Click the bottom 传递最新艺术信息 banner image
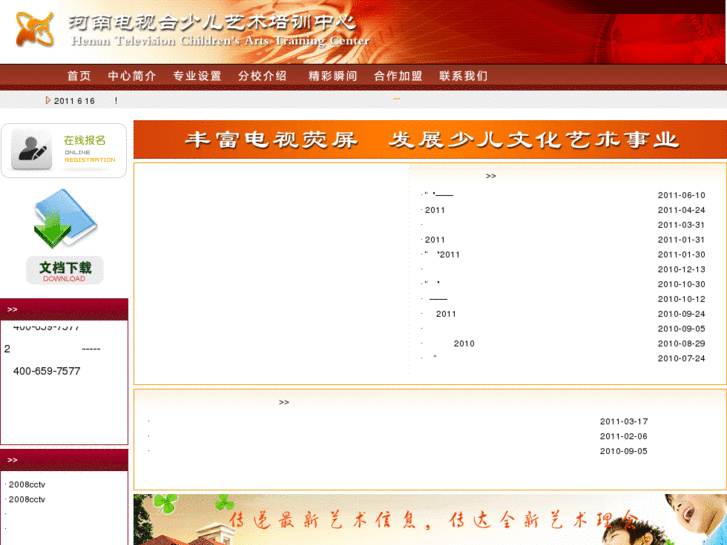Screen dimensions: 727x545 point(430,519)
